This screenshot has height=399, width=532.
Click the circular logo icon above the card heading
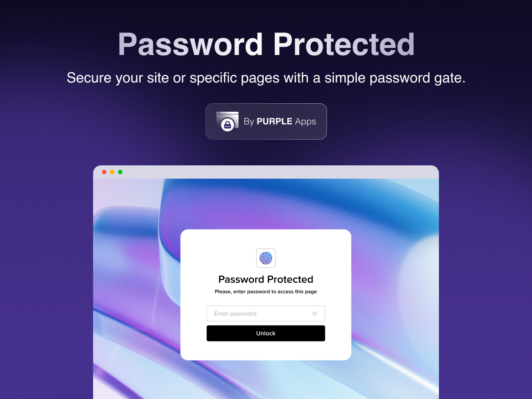(266, 258)
